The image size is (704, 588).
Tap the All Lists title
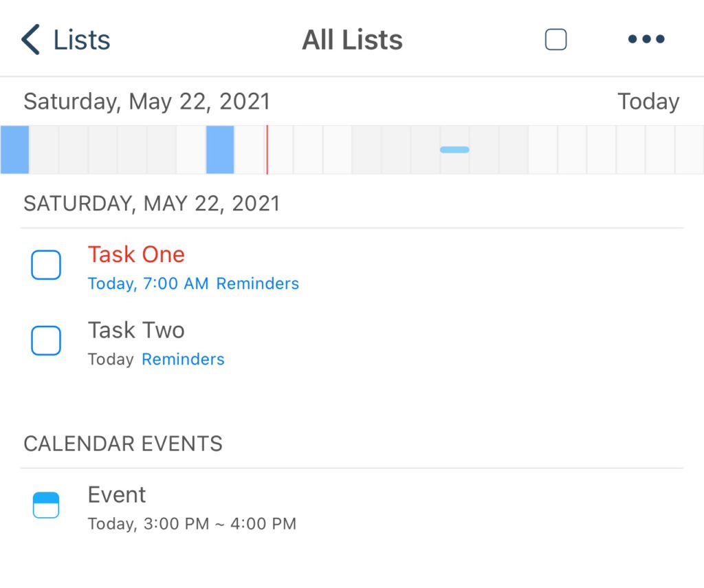pyautogui.click(x=352, y=40)
